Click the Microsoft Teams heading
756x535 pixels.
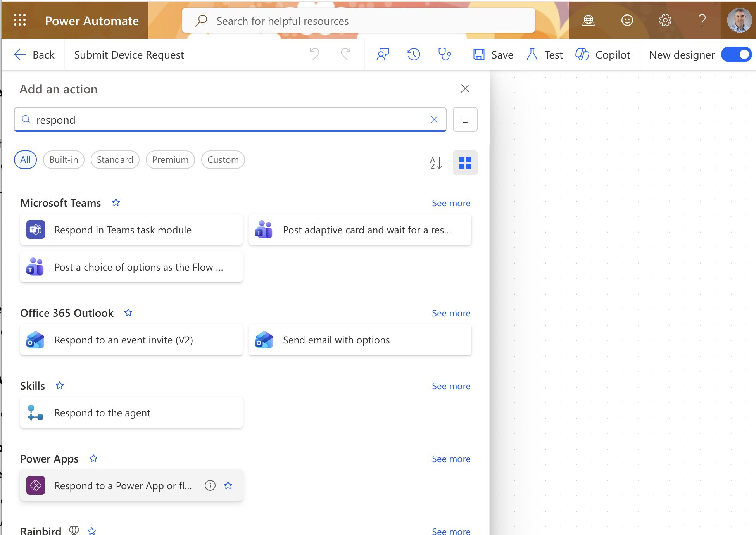click(60, 203)
